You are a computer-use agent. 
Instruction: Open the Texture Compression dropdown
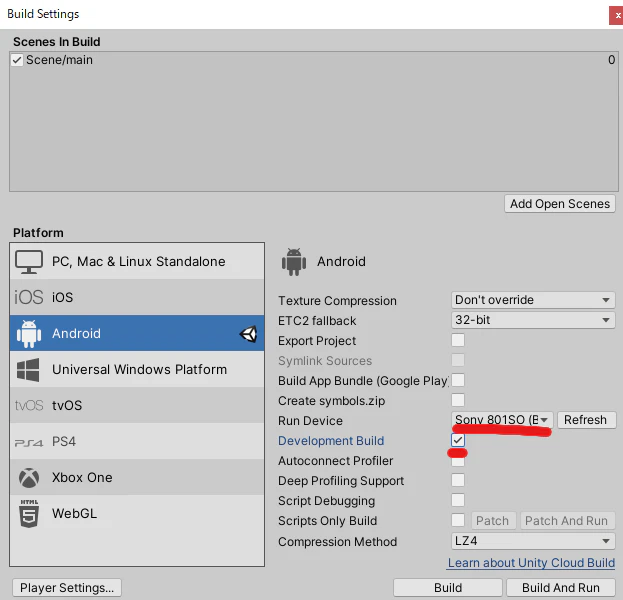click(x=533, y=300)
